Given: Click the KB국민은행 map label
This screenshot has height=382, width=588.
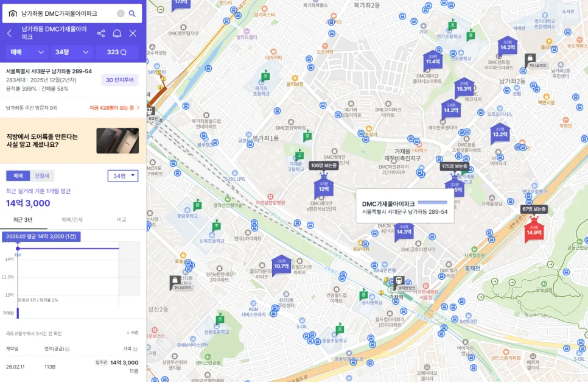Looking at the screenshot, I should [x=385, y=270].
